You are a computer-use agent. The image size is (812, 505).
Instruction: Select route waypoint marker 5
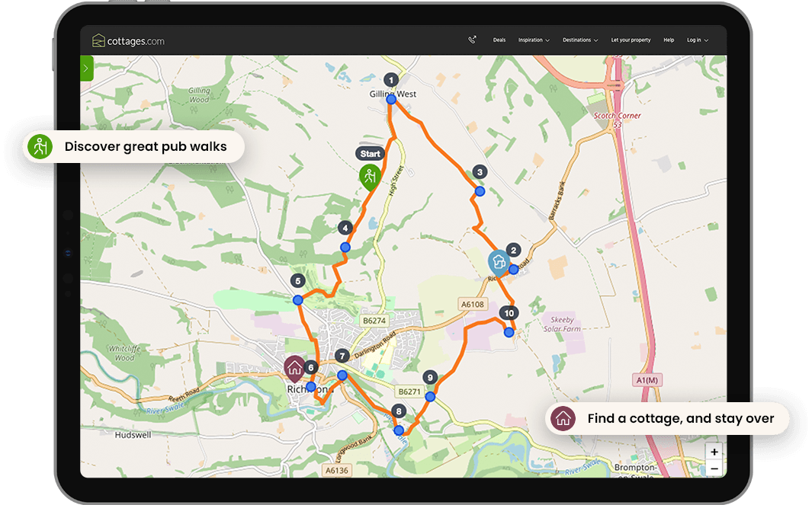[x=297, y=281]
